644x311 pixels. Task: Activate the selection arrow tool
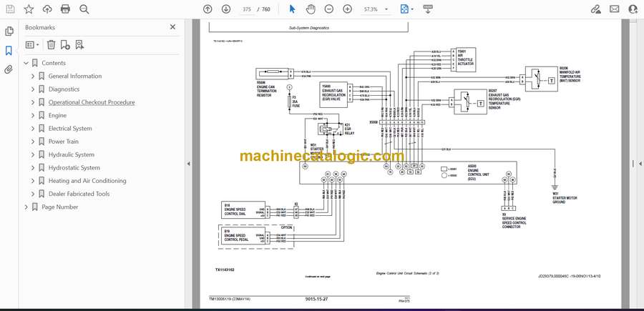[292, 9]
